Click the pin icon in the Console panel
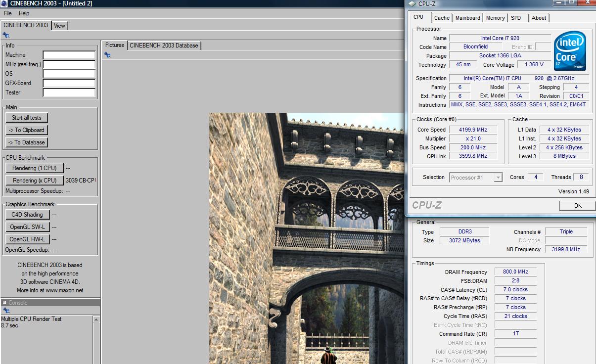 point(6,311)
